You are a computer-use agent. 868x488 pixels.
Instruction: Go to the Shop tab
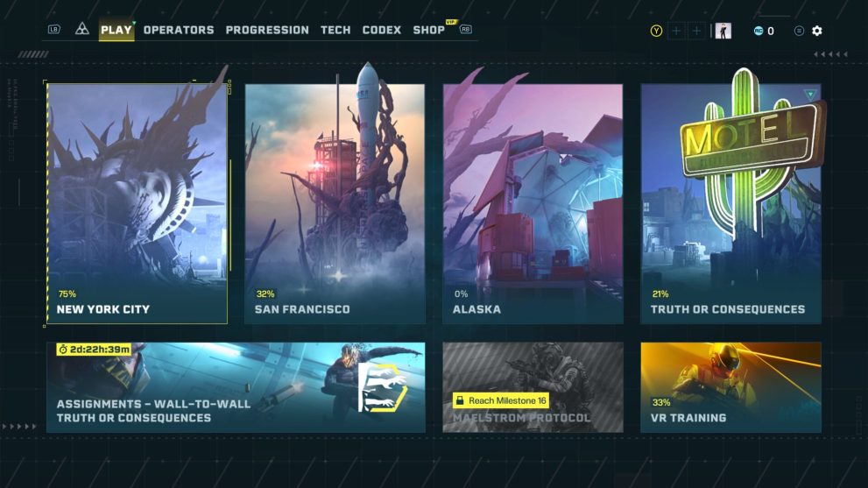[x=429, y=30]
